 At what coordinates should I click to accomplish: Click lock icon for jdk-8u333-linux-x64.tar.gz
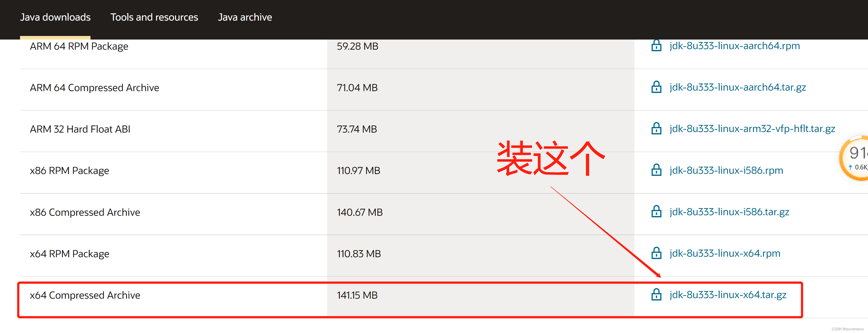point(656,294)
